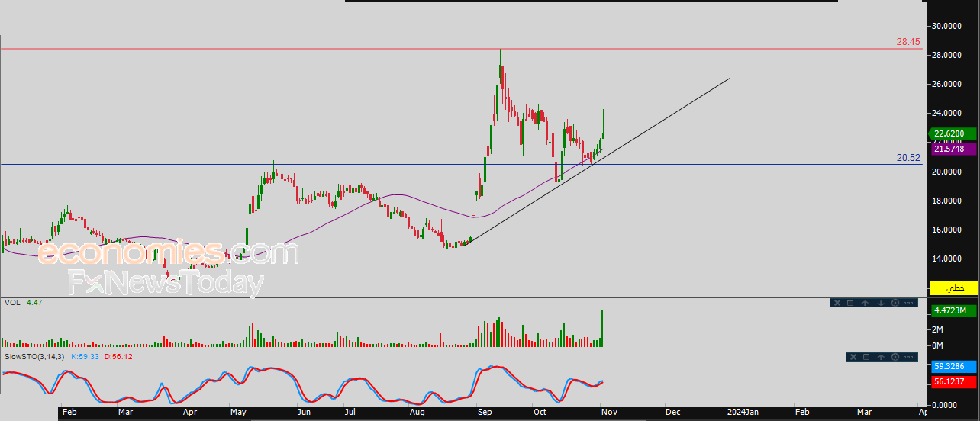The width and height of the screenshot is (980, 421).
Task: Close the VOL indicator panel
Action: (837, 303)
